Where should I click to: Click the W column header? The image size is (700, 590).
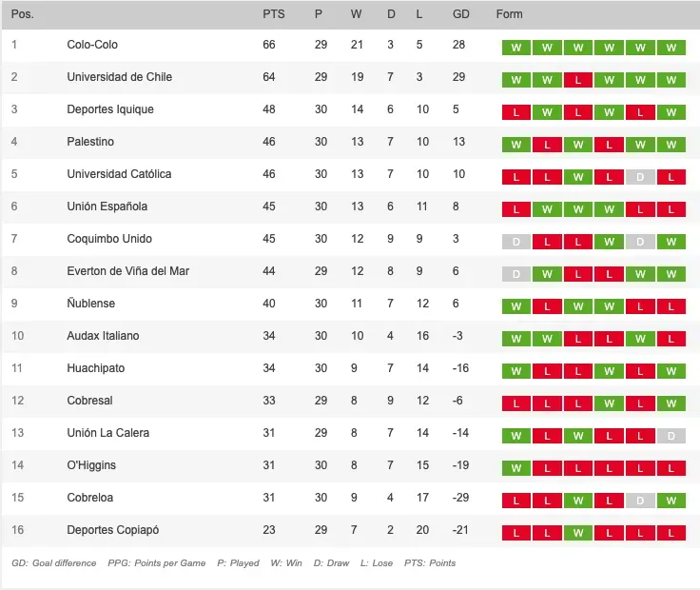coord(356,14)
